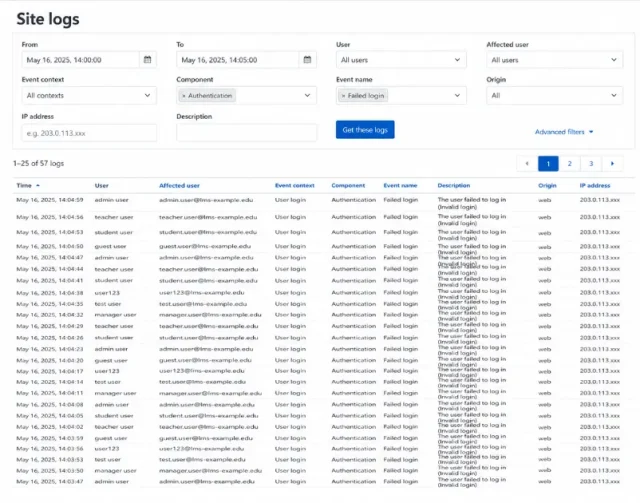
Task: Sort by Event name column header
Action: [400, 185]
